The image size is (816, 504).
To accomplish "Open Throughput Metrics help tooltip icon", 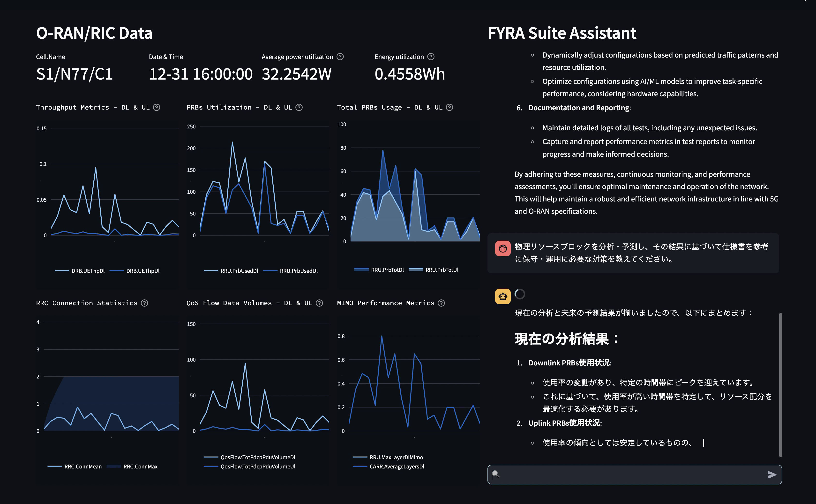I will click(156, 107).
